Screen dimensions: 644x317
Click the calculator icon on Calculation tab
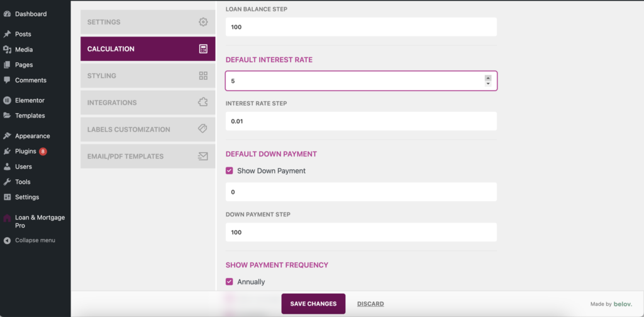tap(203, 49)
